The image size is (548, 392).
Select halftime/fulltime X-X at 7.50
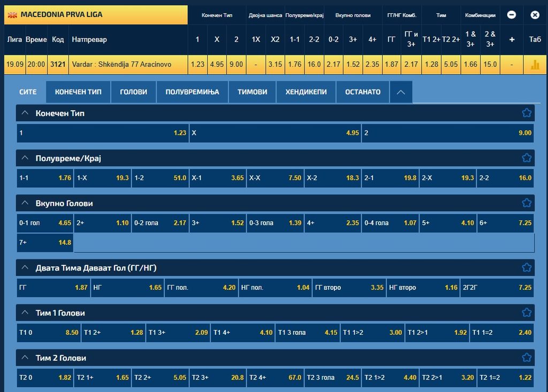[275, 178]
